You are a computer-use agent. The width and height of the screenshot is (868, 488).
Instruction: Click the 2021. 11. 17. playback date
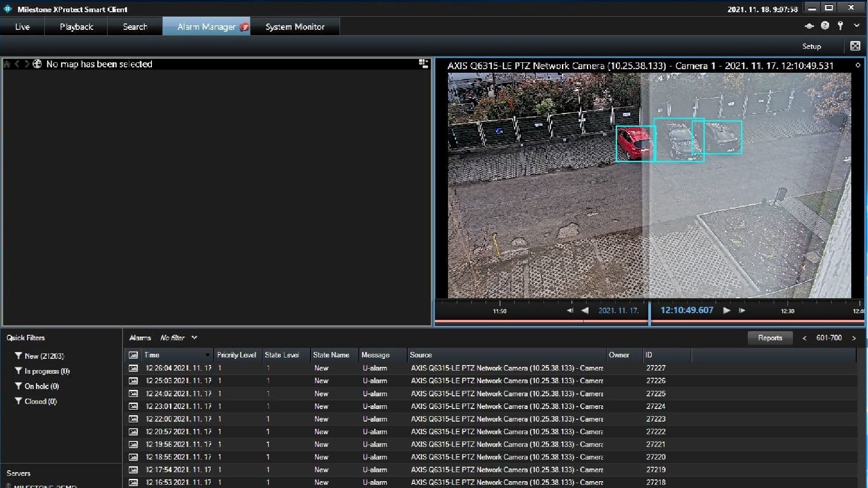(618, 311)
